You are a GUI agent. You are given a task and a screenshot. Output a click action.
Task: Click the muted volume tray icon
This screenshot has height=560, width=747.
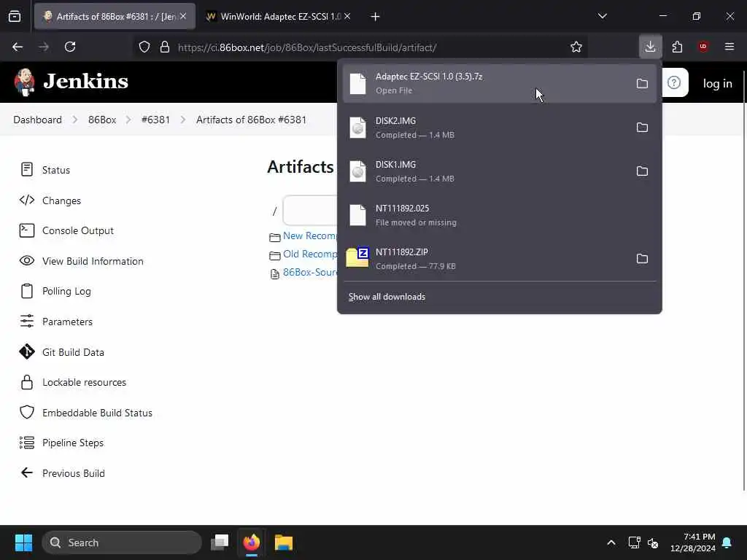[653, 542]
